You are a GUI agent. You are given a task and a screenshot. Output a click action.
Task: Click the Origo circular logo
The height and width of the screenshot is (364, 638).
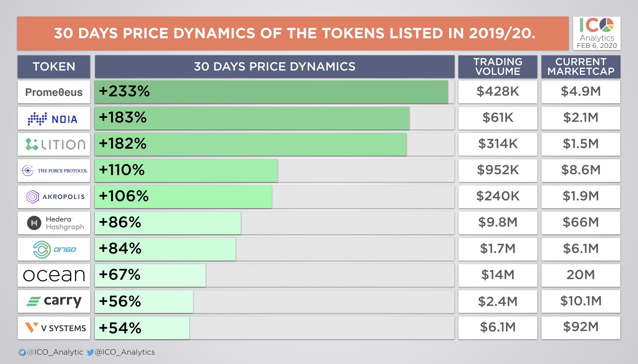pos(42,249)
